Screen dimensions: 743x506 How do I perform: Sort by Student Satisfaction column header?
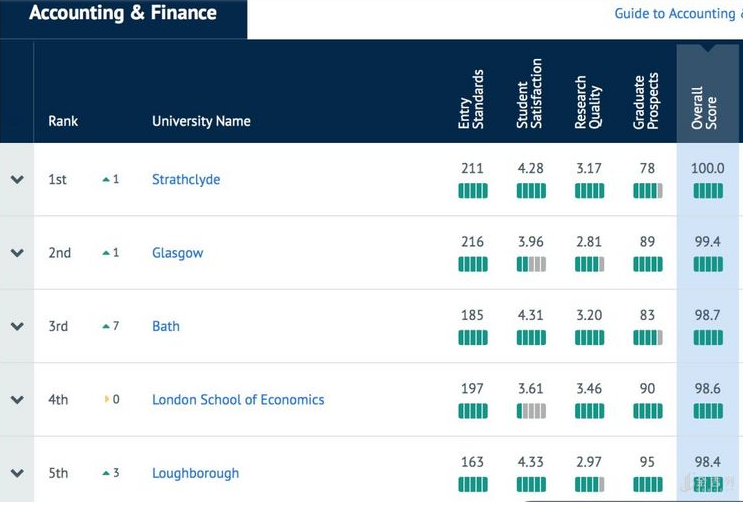[530, 94]
